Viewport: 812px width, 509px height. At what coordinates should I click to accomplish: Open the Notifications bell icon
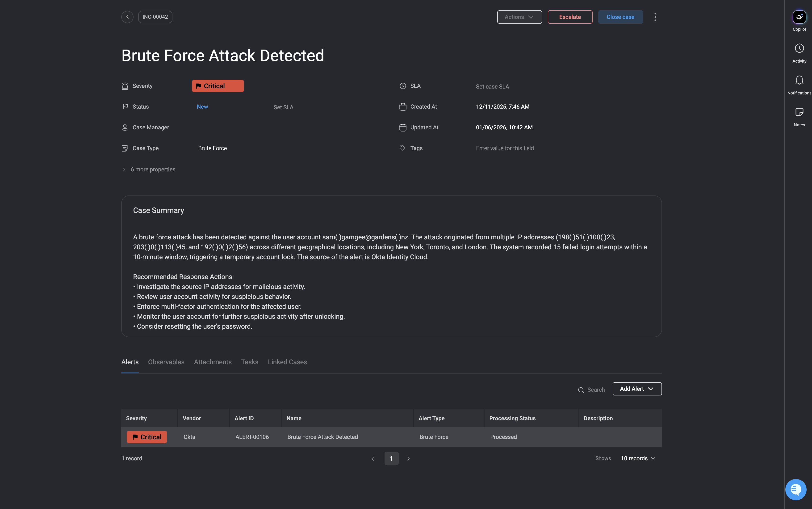click(x=799, y=80)
